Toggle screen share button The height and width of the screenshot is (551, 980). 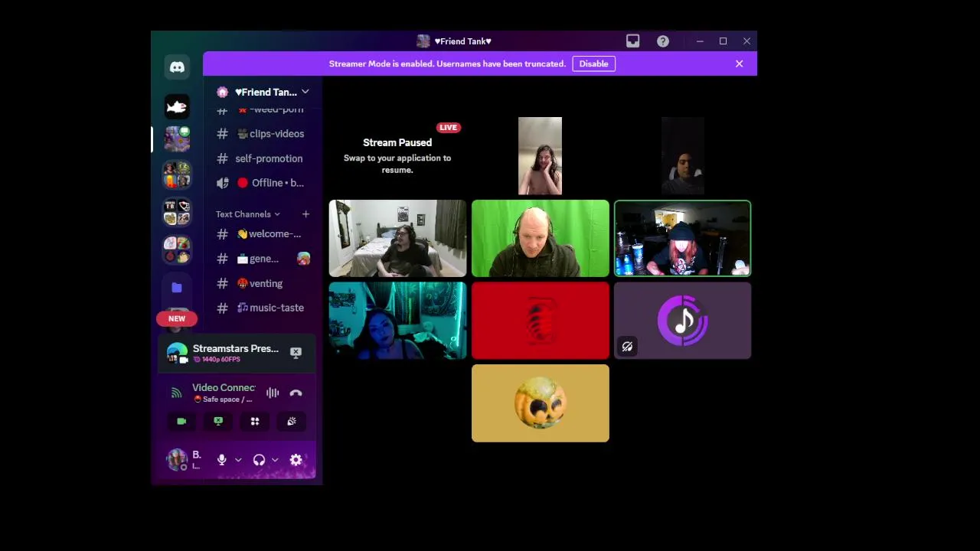[x=218, y=422]
